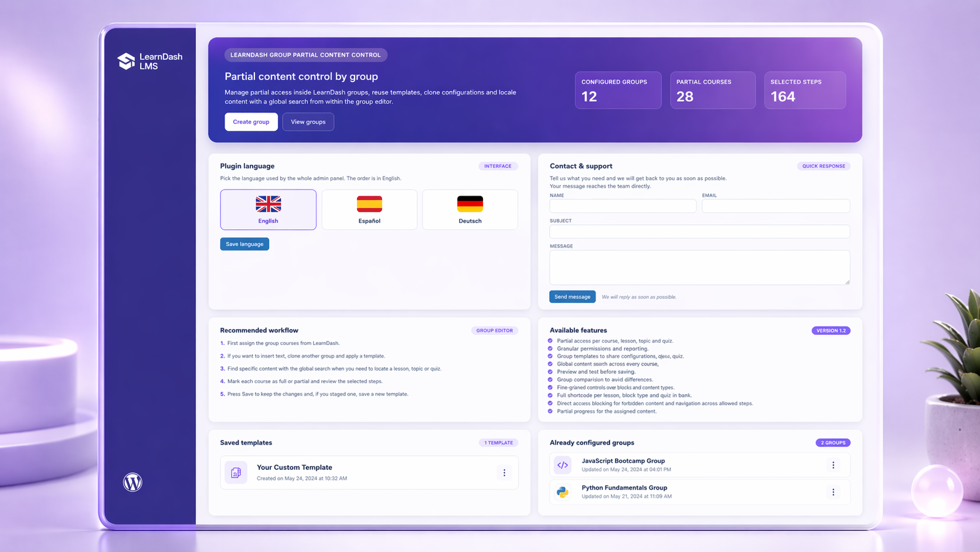Click the British flag on the English card
The width and height of the screenshot is (980, 552).
(x=268, y=204)
